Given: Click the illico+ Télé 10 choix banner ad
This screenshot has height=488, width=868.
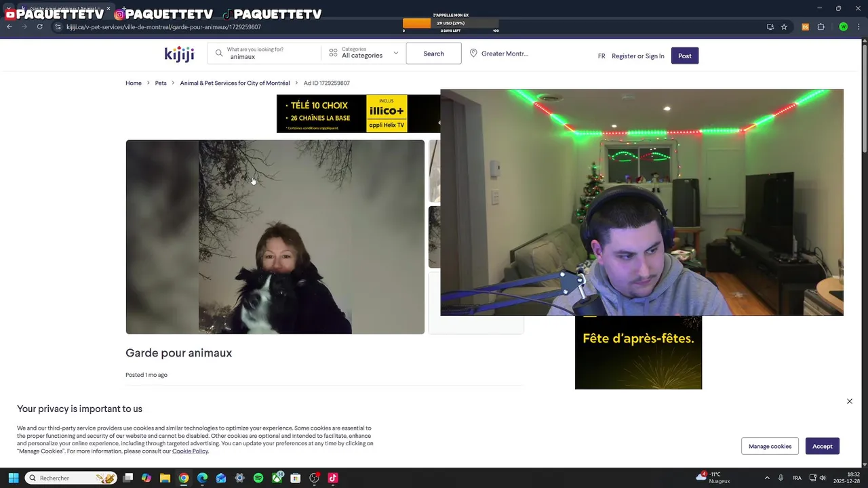Looking at the screenshot, I should click(x=358, y=113).
